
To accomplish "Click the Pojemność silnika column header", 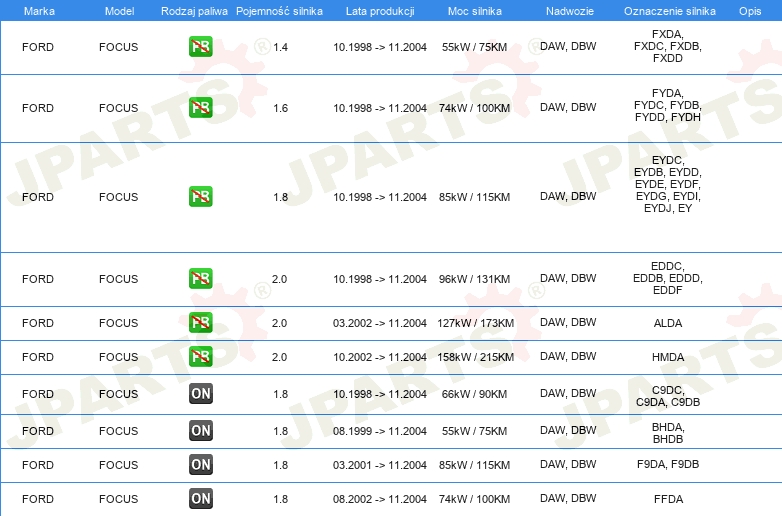I will (280, 11).
